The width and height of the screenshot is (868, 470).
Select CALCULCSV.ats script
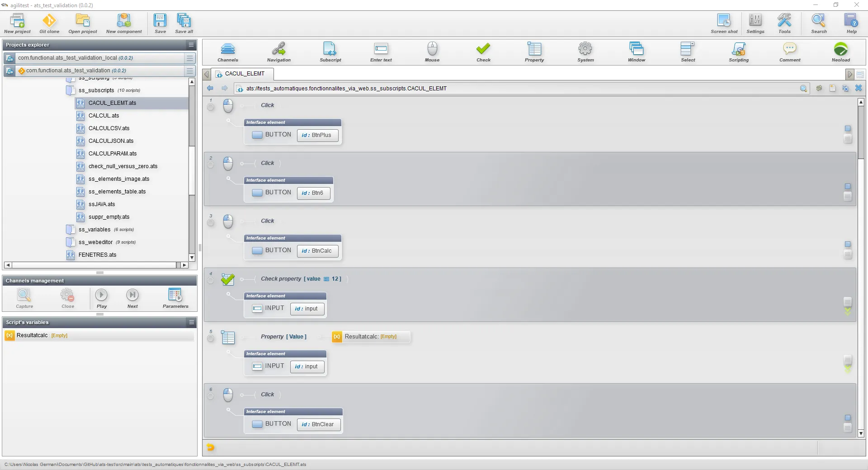coord(108,128)
